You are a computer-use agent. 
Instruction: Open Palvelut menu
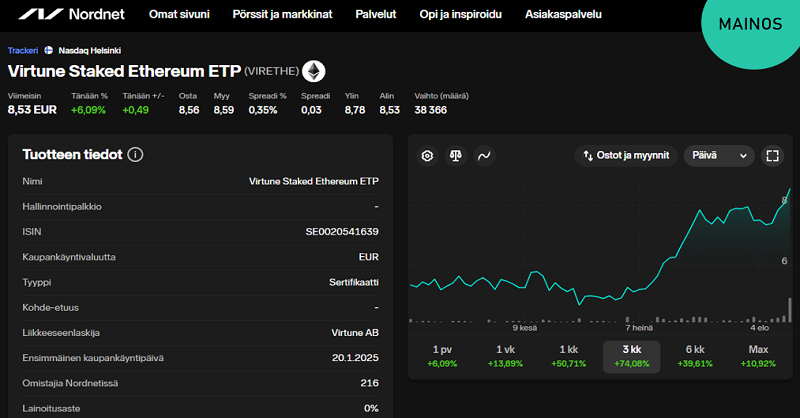[x=376, y=14]
